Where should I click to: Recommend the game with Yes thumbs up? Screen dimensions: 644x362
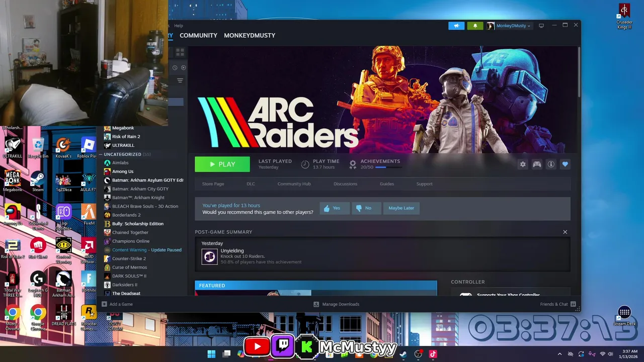[x=334, y=208]
